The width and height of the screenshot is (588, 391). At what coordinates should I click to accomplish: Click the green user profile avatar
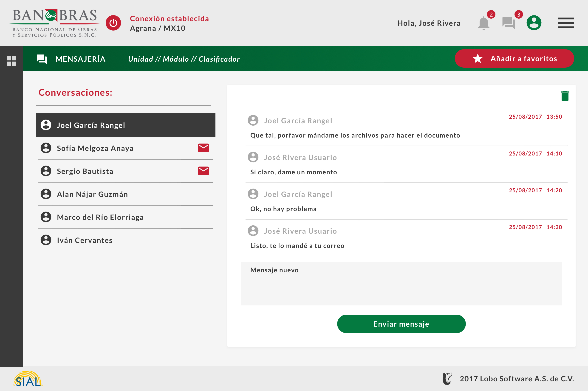[534, 23]
